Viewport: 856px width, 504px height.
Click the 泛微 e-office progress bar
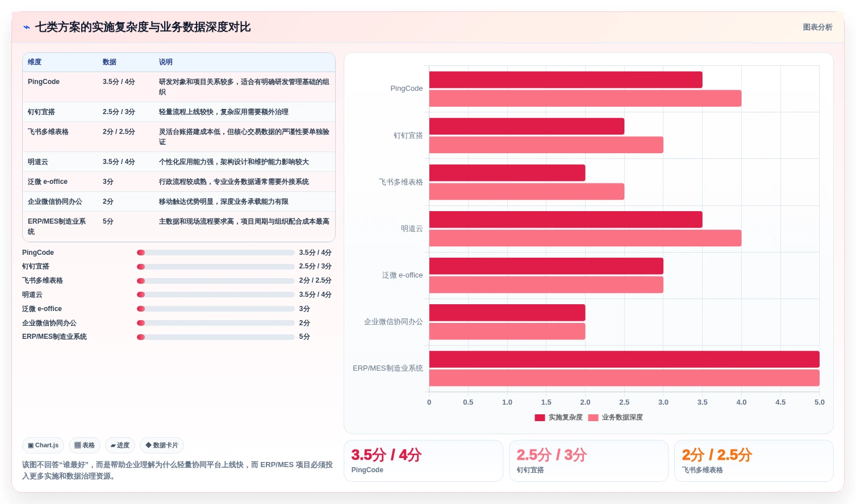coord(216,309)
